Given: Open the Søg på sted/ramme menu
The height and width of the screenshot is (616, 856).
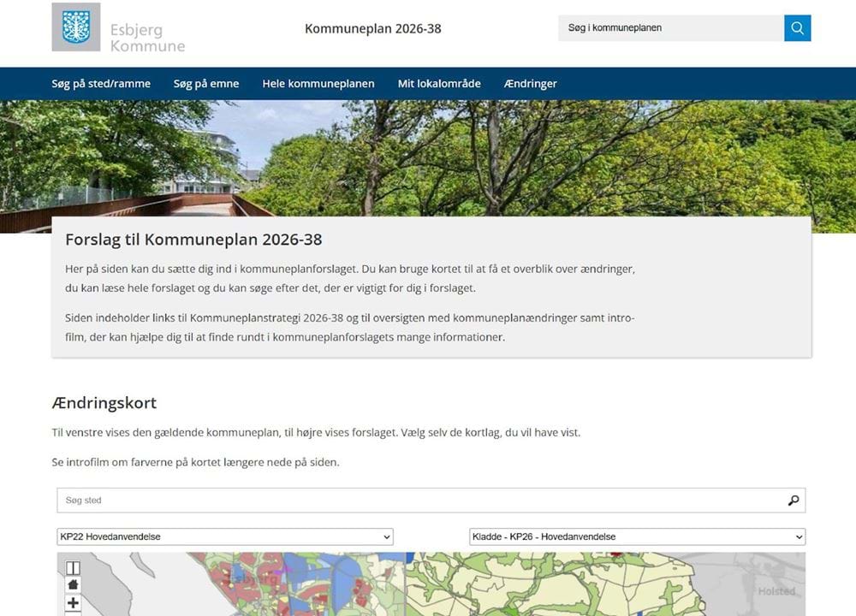Looking at the screenshot, I should [101, 84].
